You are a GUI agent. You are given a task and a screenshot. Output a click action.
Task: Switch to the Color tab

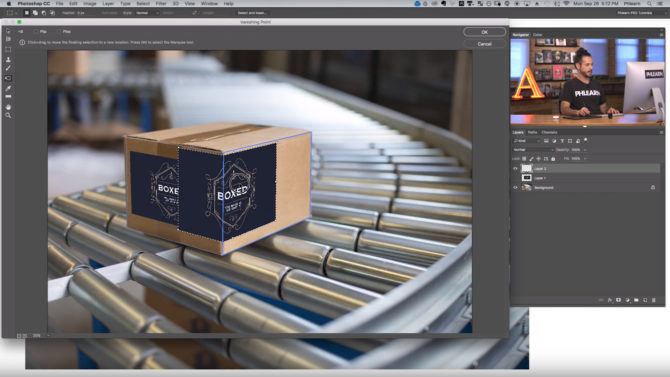[x=537, y=35]
